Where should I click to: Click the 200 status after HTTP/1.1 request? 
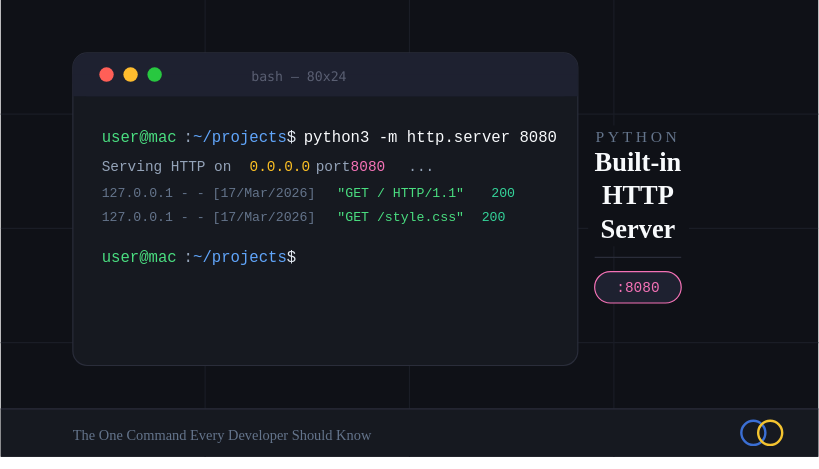[503, 193]
